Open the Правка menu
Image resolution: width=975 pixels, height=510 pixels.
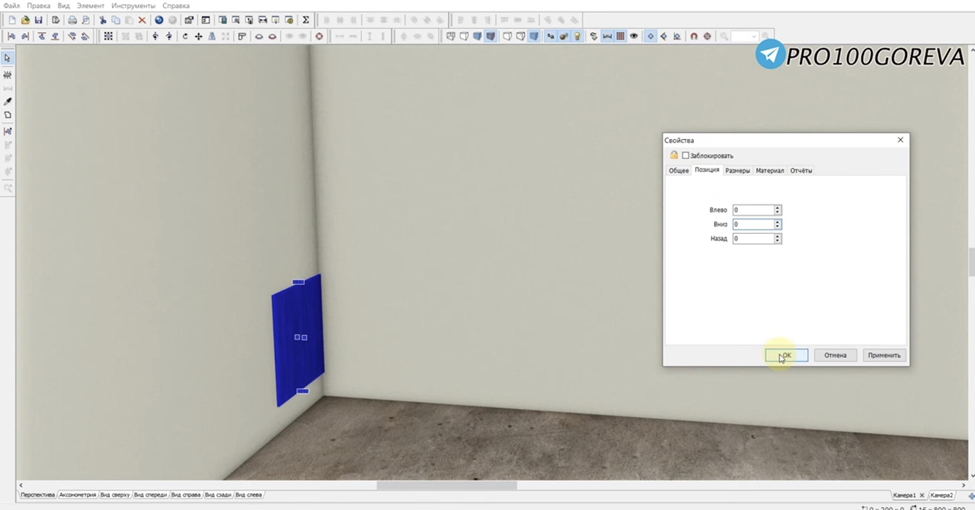pyautogui.click(x=39, y=6)
